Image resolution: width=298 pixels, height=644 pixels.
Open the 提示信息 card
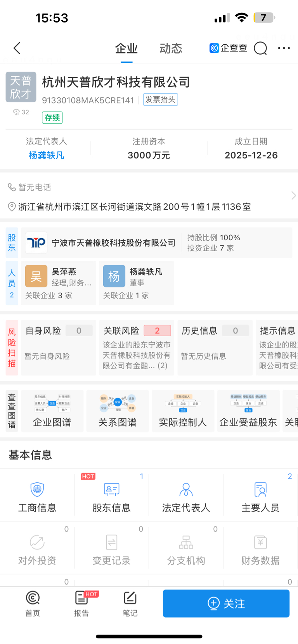tap(277, 348)
